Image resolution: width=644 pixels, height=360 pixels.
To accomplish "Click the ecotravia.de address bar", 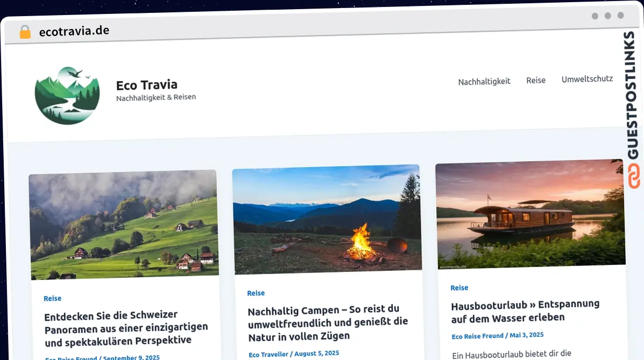I will pos(75,31).
